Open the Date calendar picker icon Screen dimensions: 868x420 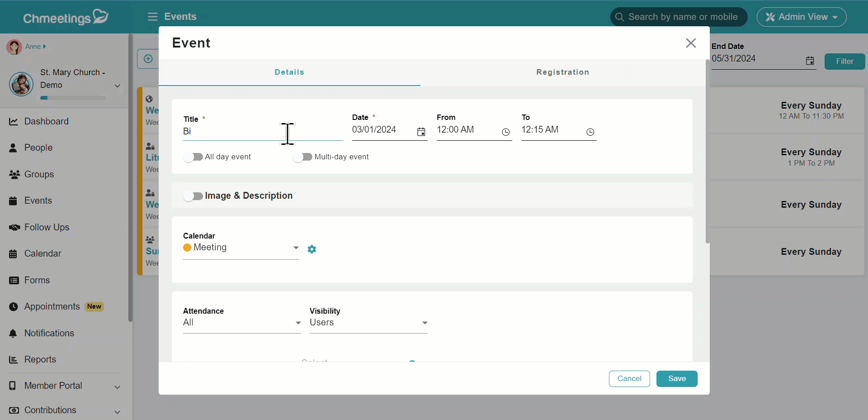click(x=421, y=132)
